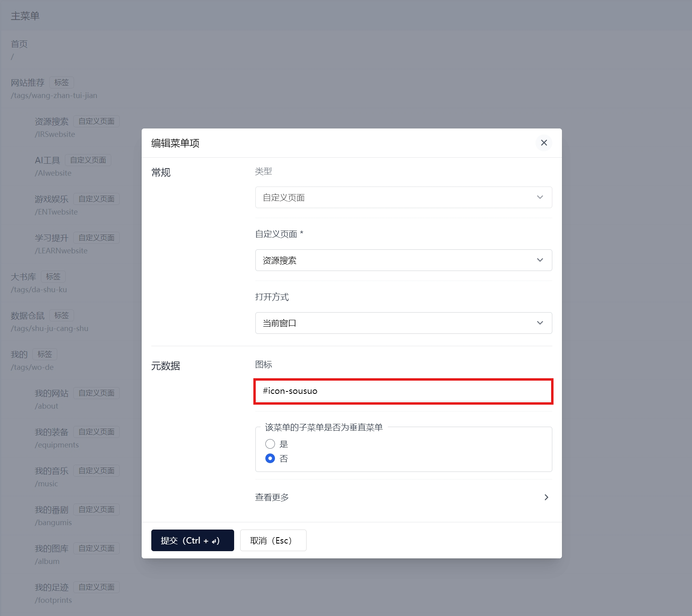Select 游戏娱乐 menu item

point(52,199)
